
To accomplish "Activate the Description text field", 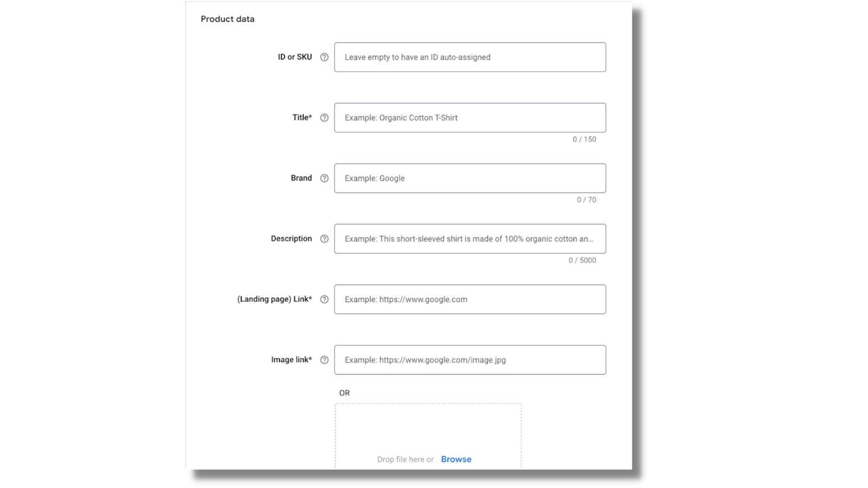I will 470,239.
